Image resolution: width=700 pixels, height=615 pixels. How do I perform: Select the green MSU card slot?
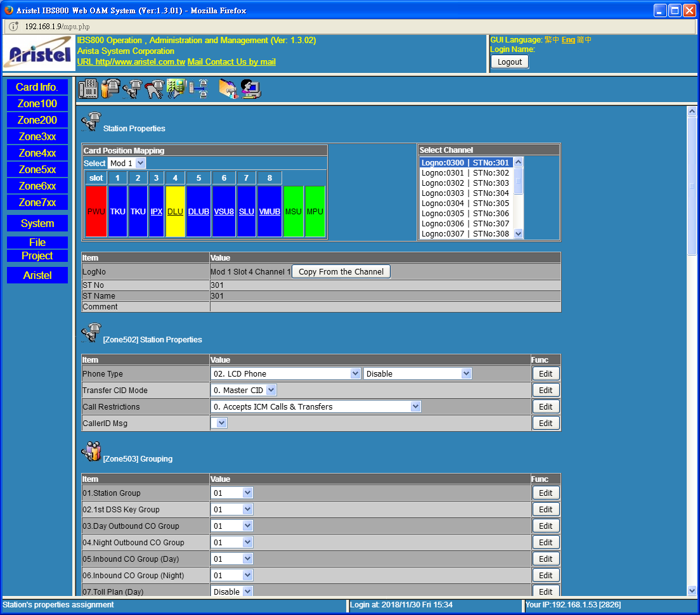tap(294, 211)
